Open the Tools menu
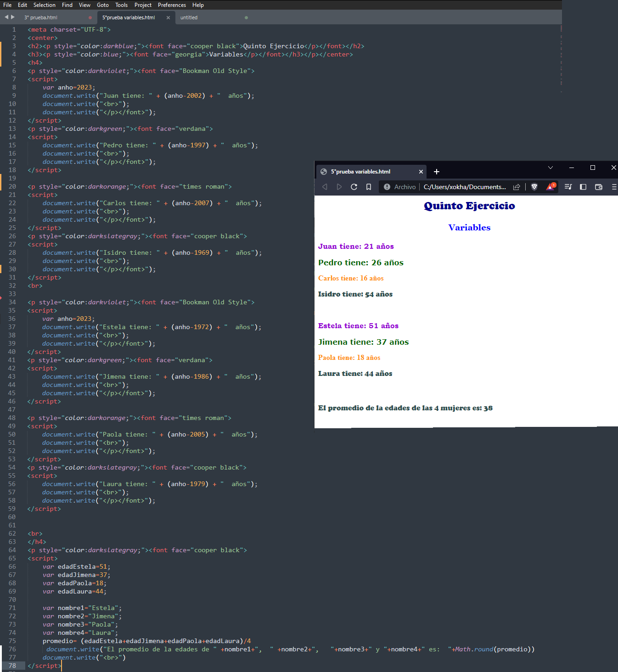The image size is (618, 672). pyautogui.click(x=121, y=5)
